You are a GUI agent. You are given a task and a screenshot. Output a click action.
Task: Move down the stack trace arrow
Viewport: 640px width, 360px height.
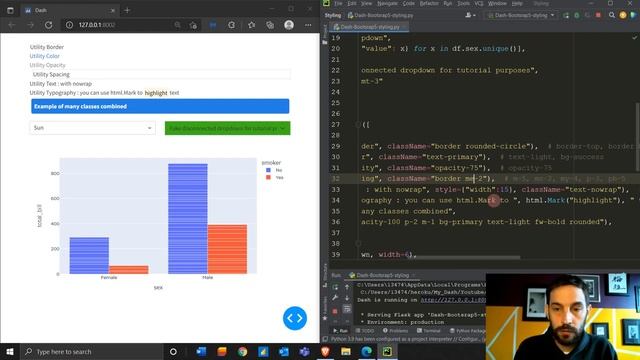click(347, 298)
